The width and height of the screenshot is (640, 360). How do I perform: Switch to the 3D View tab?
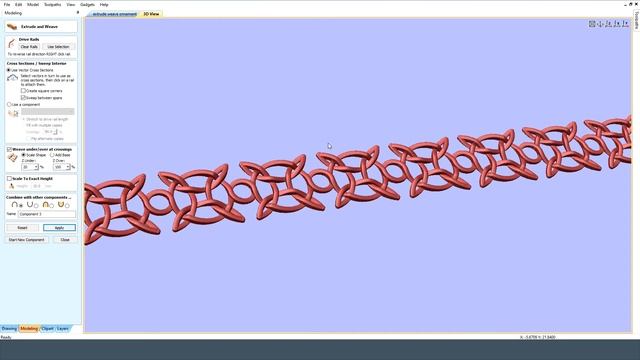tap(151, 14)
